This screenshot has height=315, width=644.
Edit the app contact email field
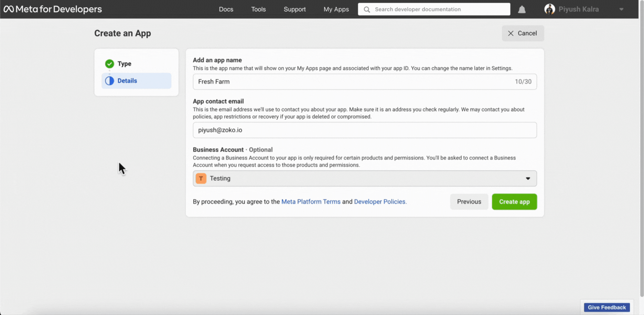tap(365, 130)
